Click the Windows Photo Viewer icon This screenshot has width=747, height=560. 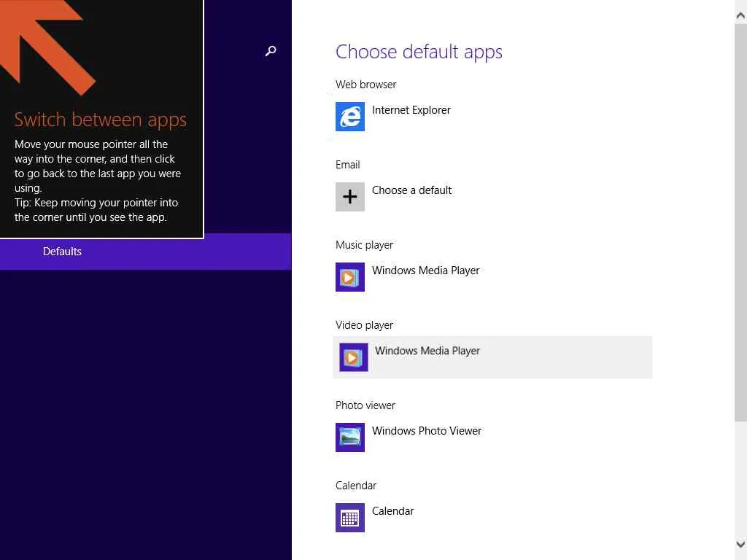point(349,437)
